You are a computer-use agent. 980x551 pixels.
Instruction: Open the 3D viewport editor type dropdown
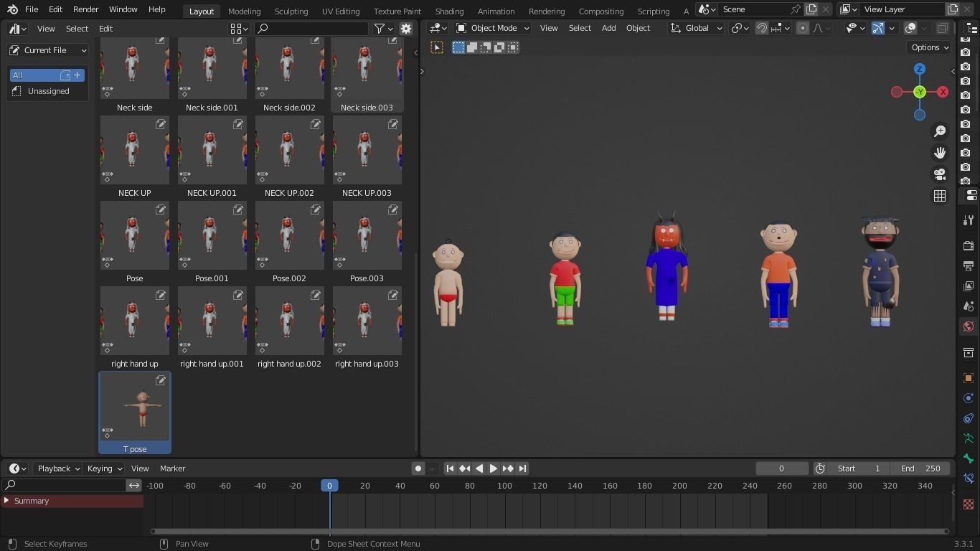tap(438, 28)
